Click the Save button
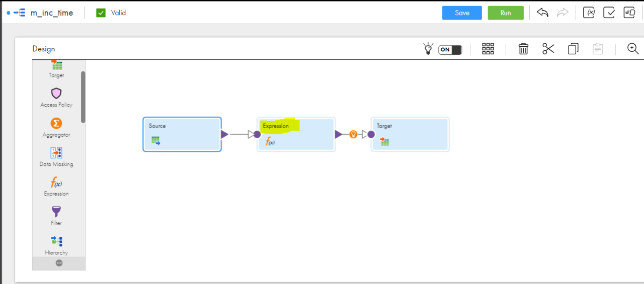Viewport: 644px width, 284px height. pos(462,13)
